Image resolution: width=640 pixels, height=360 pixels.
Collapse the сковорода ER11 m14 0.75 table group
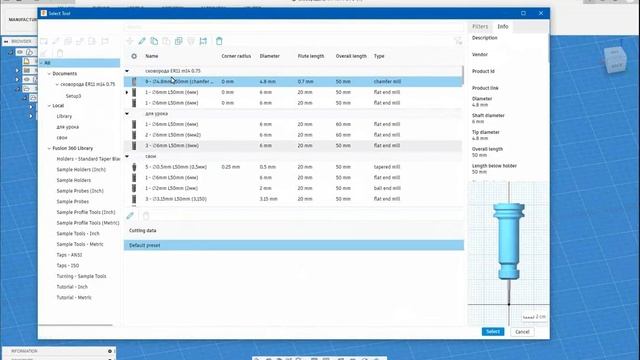click(127, 71)
